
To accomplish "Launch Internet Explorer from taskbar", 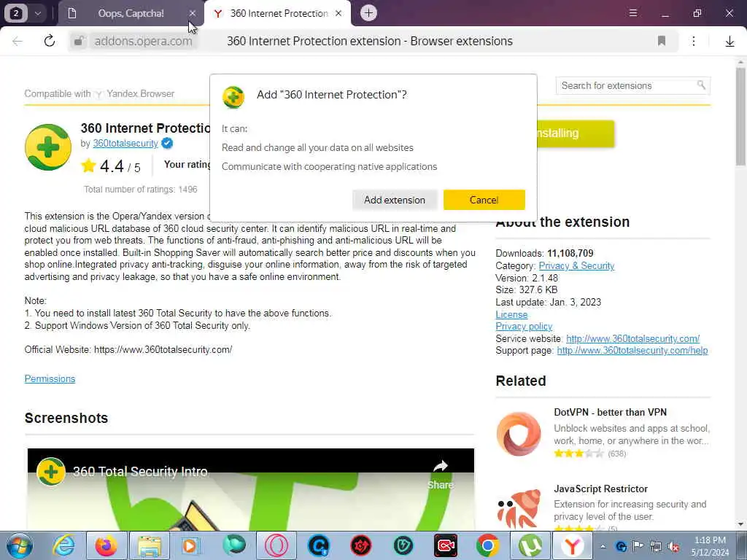I will [x=64, y=545].
